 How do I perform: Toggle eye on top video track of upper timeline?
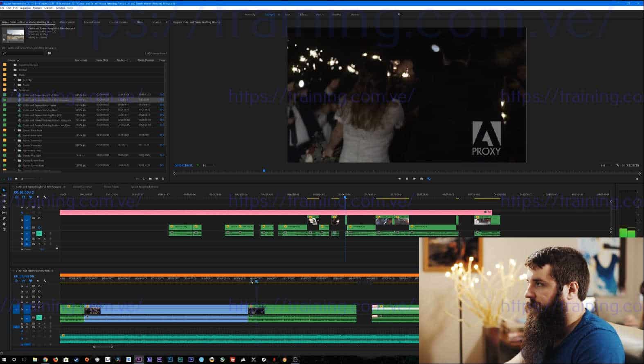click(39, 207)
